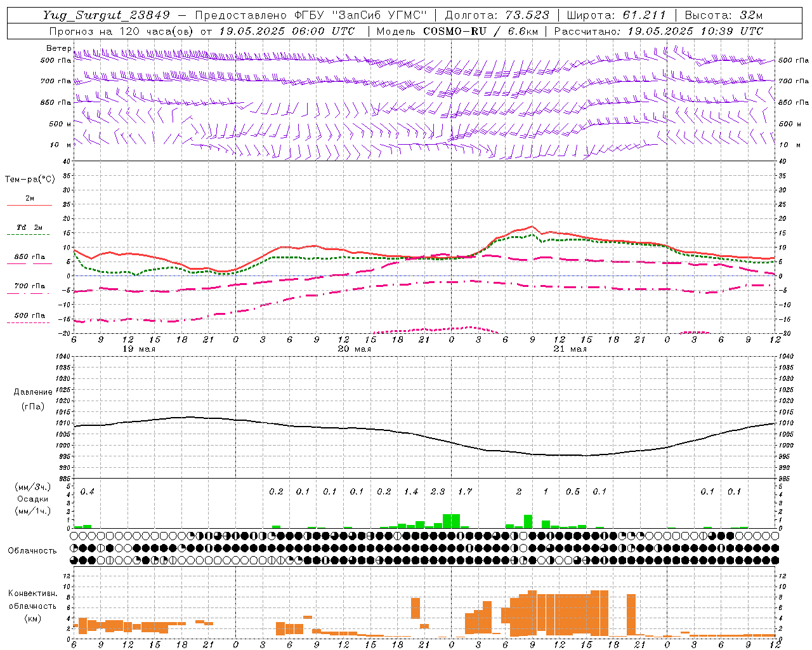Click the Высота: 32м value

(x=724, y=15)
